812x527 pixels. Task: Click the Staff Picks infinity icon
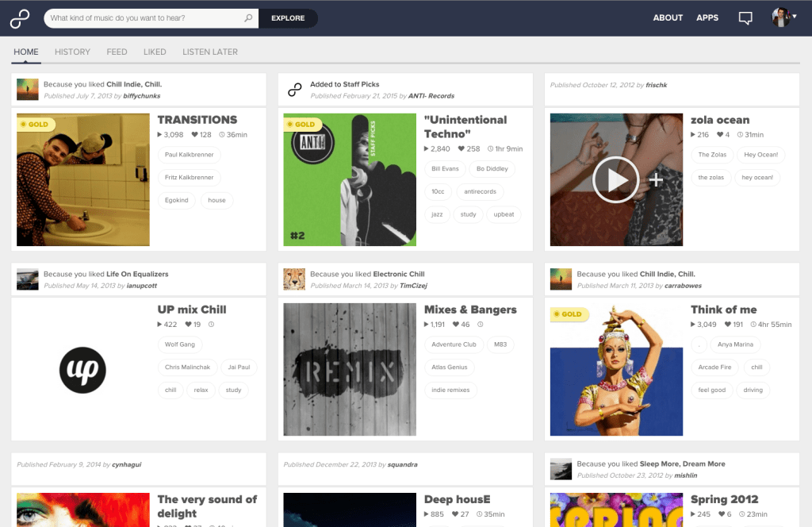click(295, 90)
